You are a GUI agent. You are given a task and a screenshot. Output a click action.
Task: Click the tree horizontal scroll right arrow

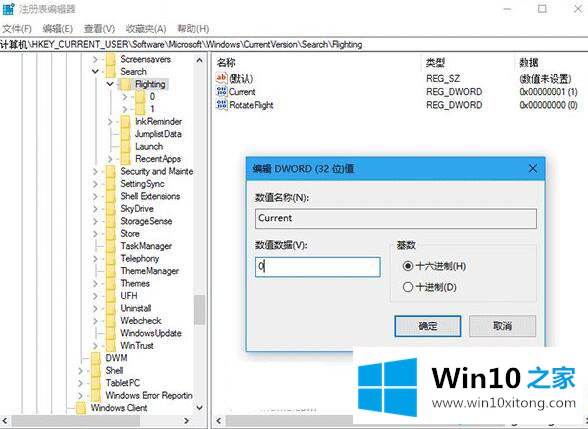point(187,421)
